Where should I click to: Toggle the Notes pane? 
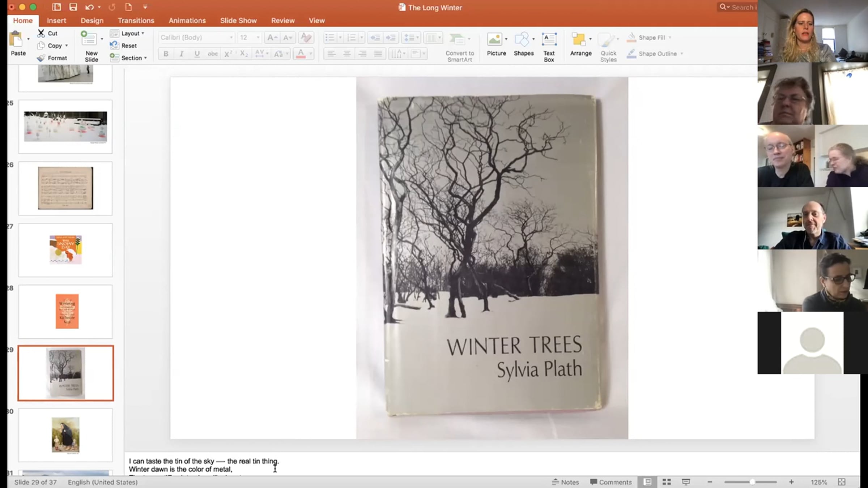click(565, 482)
